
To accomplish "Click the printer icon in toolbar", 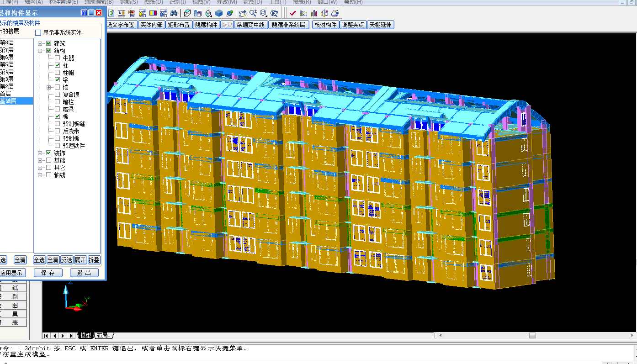I will click(x=335, y=13).
